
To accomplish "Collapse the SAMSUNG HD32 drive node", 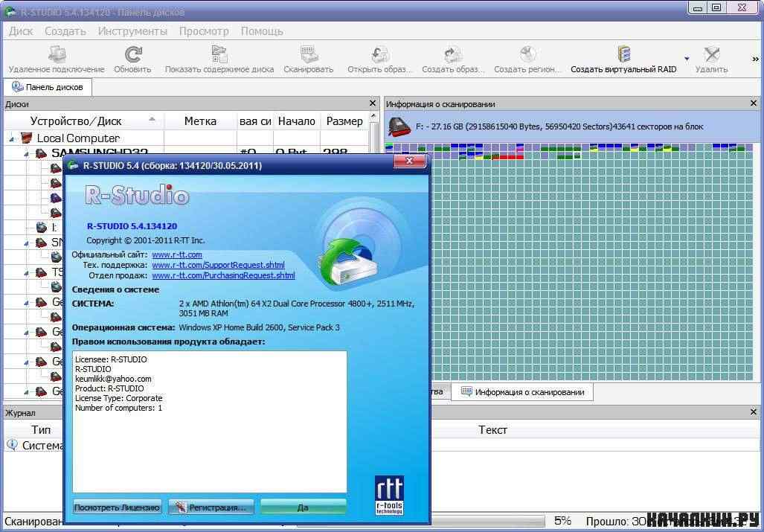I will point(27,154).
